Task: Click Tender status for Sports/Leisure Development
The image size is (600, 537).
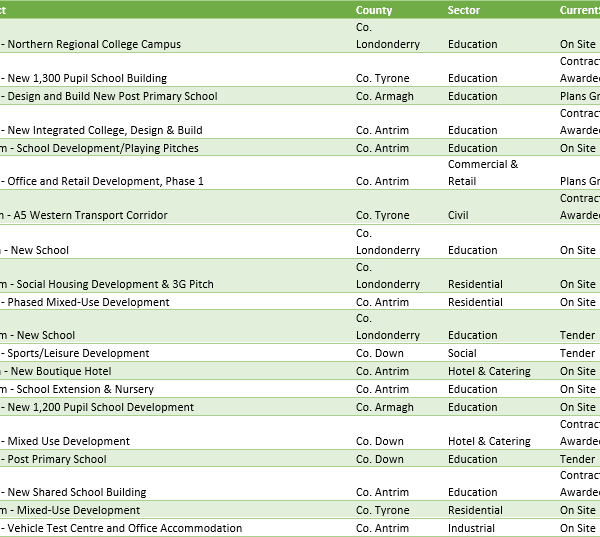Action: coord(577,353)
